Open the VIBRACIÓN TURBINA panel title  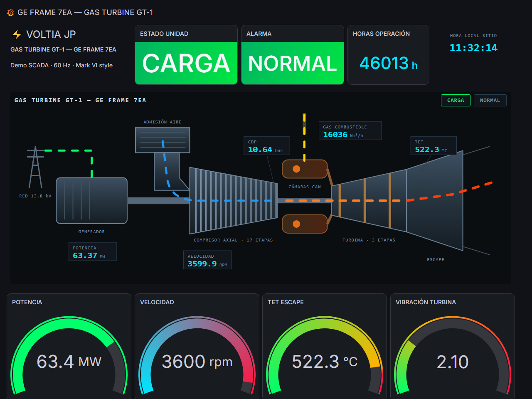click(426, 302)
